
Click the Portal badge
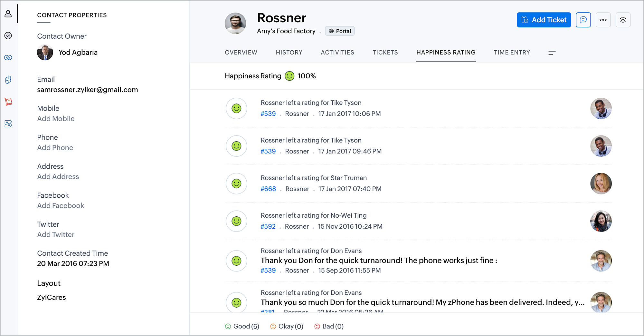(x=340, y=31)
